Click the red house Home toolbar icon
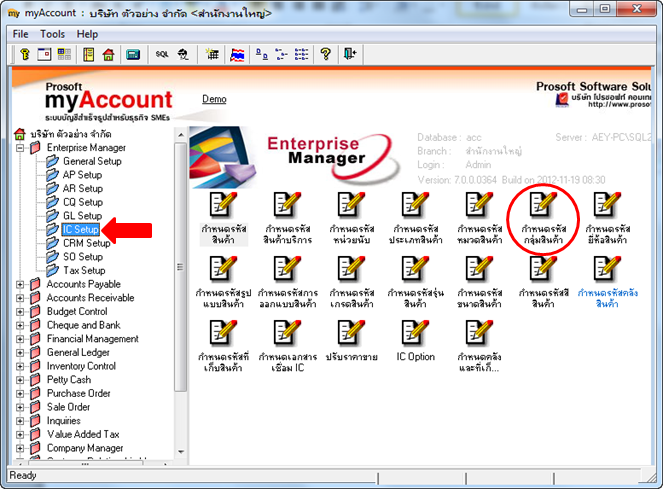 (109, 54)
